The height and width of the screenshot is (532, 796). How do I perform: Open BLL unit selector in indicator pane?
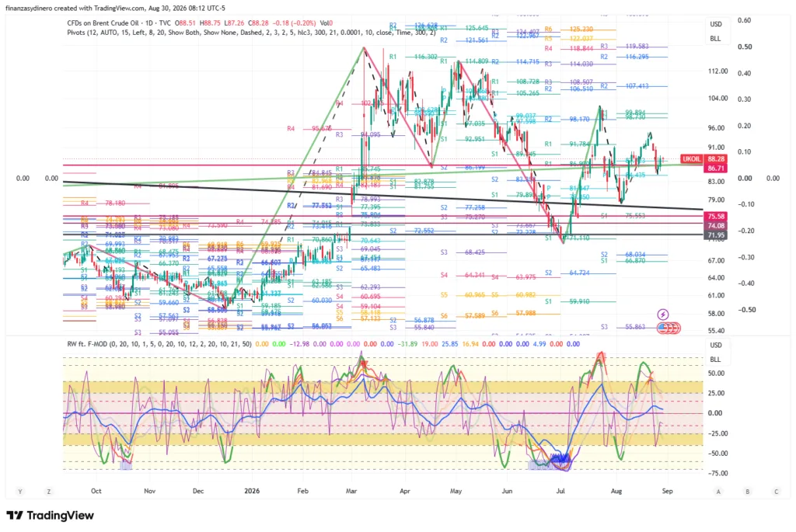pos(715,360)
